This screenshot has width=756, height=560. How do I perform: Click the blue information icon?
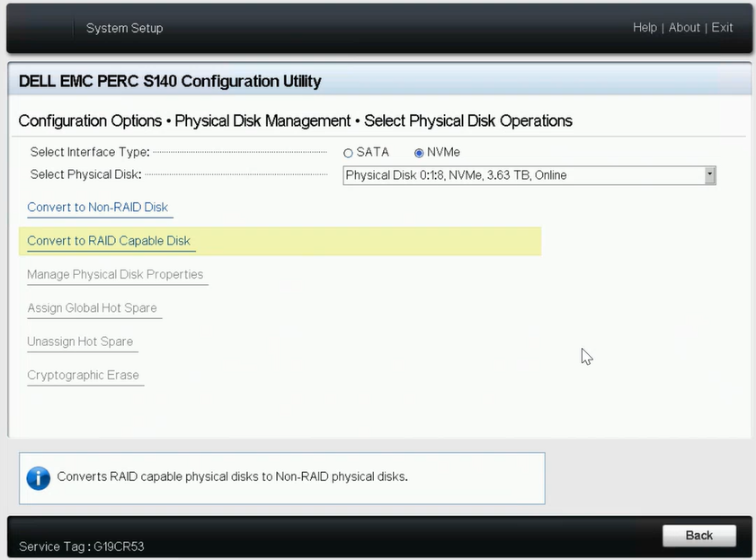coord(39,478)
